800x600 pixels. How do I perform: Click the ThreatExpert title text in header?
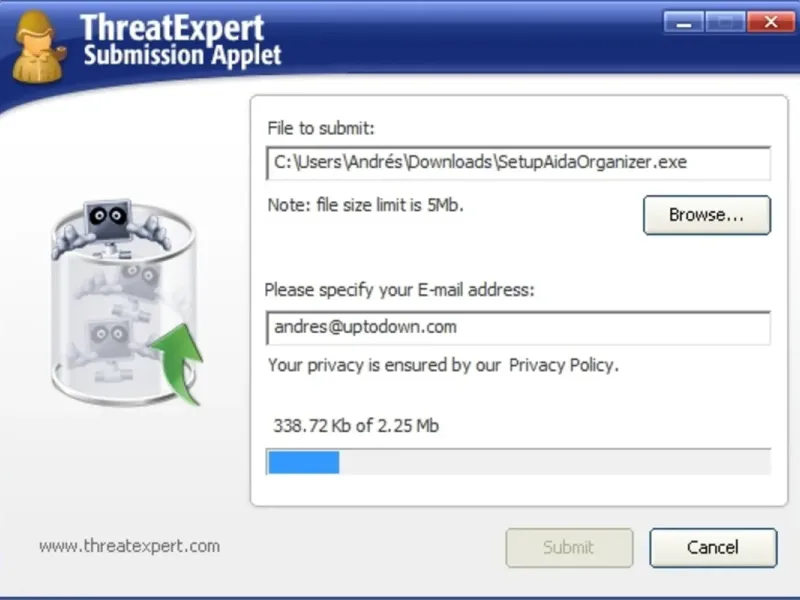[x=172, y=28]
